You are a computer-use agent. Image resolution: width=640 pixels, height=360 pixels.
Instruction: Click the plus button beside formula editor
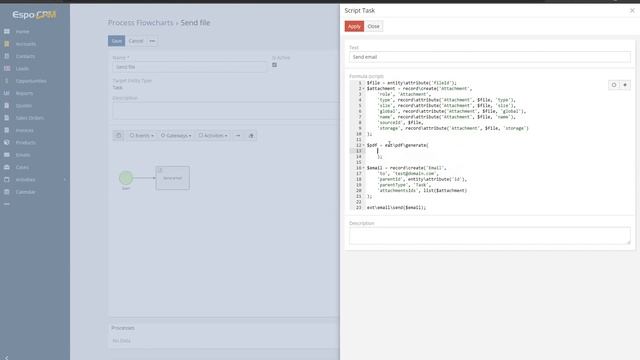(625, 85)
